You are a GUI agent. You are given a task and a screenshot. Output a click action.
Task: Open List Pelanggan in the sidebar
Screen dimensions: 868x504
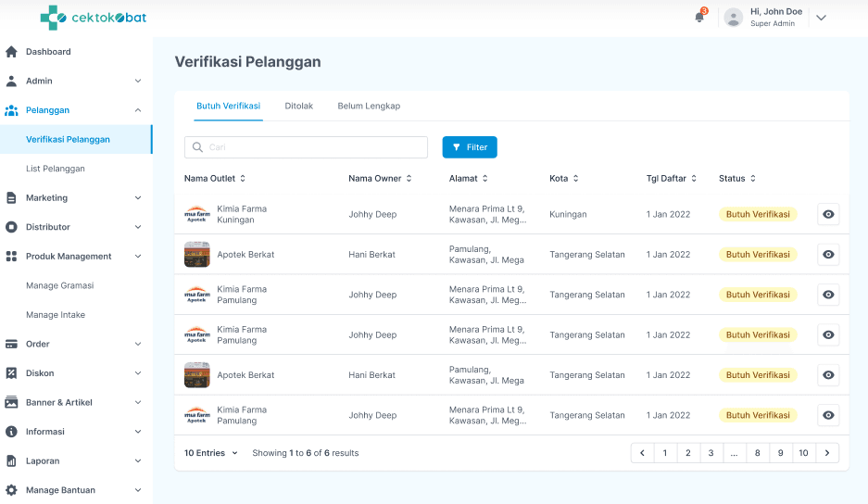(56, 169)
